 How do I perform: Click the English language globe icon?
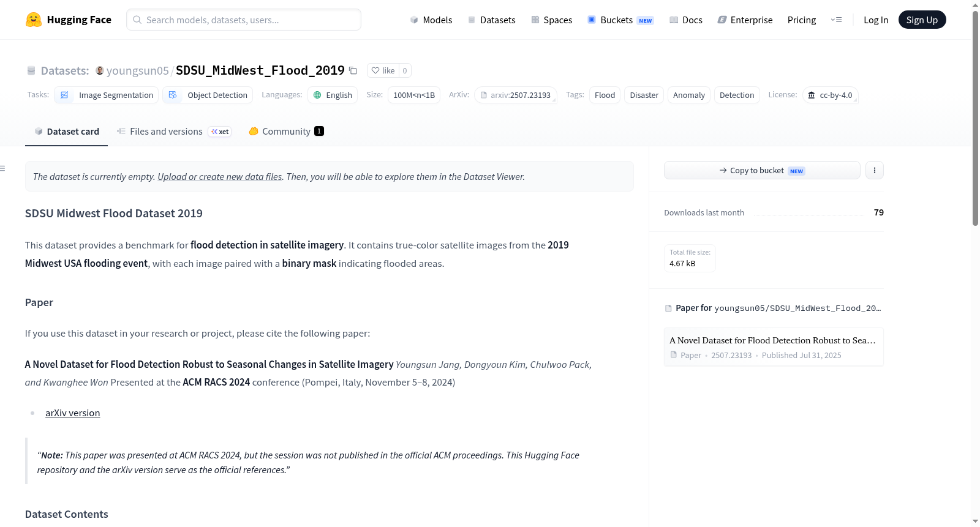click(x=317, y=95)
